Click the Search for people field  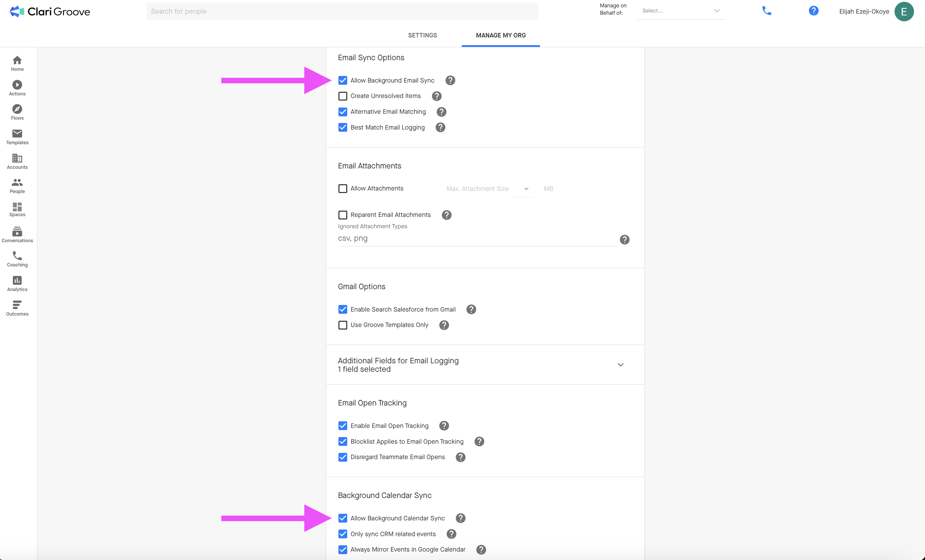click(342, 11)
